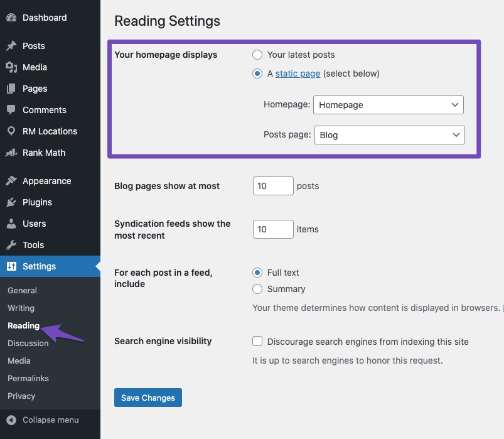Select the Your latest posts radio button
The image size is (504, 439).
click(257, 55)
